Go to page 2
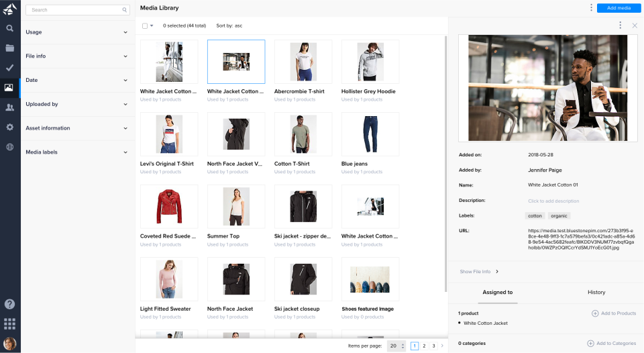The image size is (644, 353). (424, 346)
